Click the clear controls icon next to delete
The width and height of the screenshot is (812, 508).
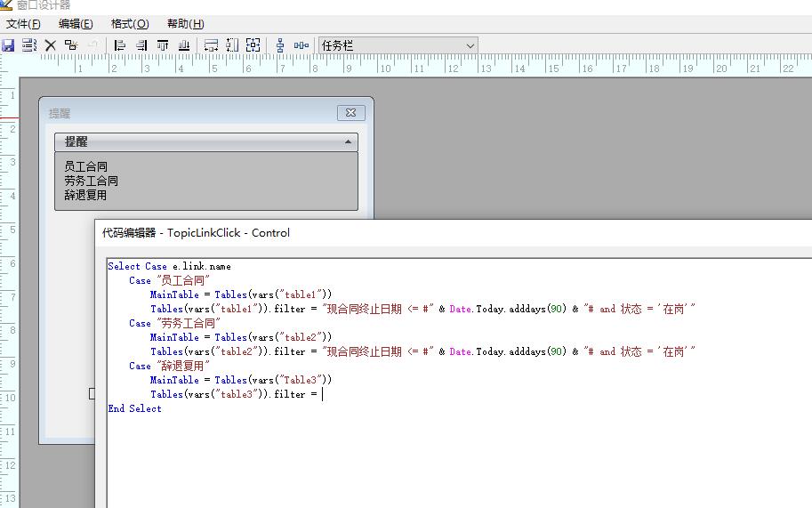[x=71, y=45]
